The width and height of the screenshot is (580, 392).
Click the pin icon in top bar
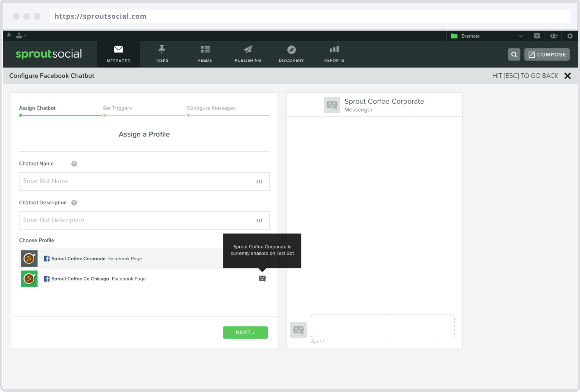click(9, 35)
